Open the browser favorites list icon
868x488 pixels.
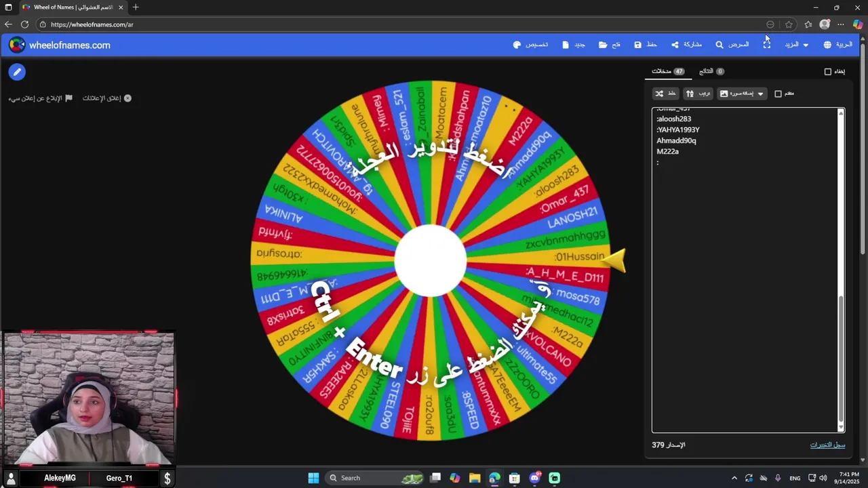(x=808, y=24)
